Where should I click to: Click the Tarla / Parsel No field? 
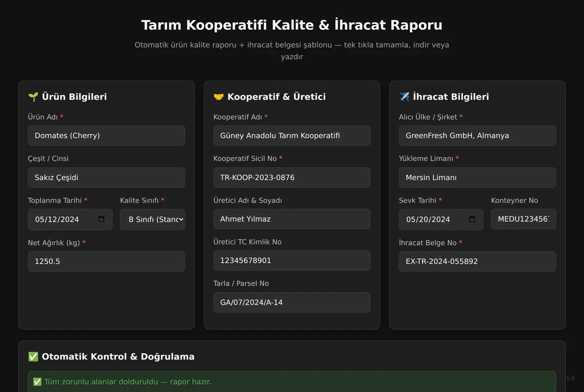pos(292,303)
